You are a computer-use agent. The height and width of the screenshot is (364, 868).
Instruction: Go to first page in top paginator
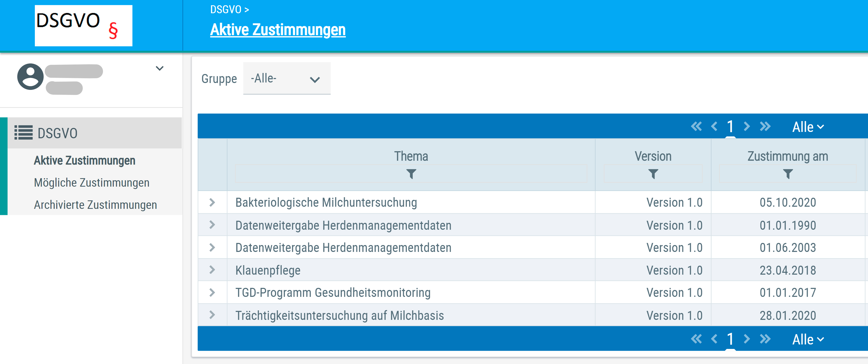696,127
